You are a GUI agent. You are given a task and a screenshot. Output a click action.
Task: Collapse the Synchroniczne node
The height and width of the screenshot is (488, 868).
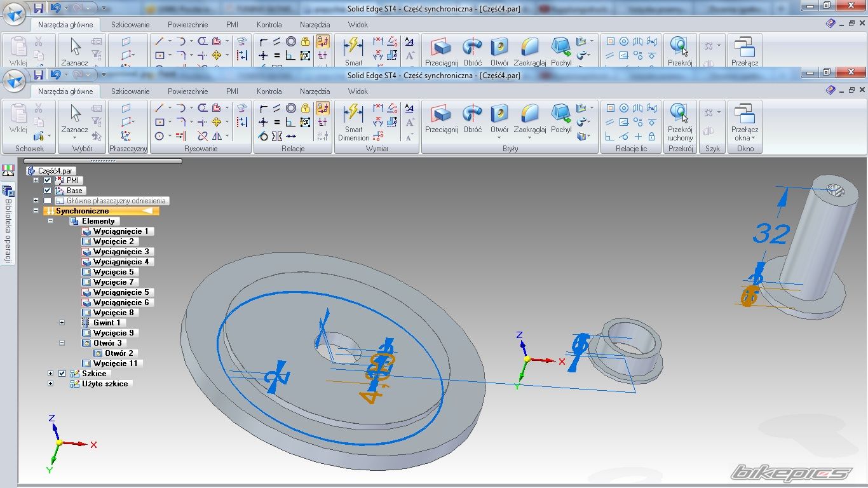pyautogui.click(x=36, y=211)
